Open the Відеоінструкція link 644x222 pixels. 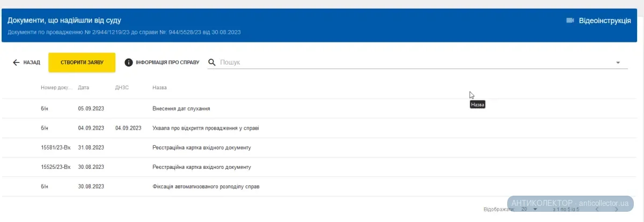click(604, 20)
